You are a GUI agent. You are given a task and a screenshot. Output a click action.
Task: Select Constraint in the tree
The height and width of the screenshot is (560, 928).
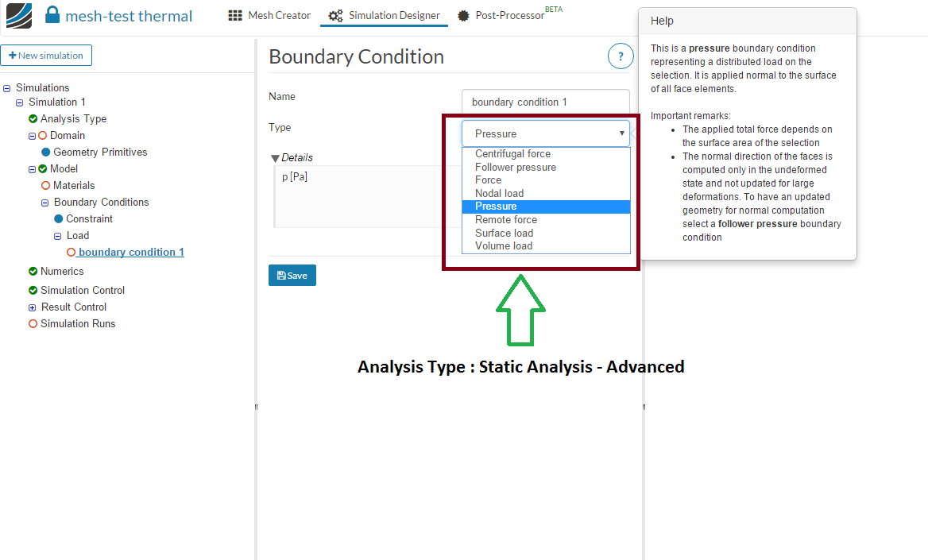[89, 219]
